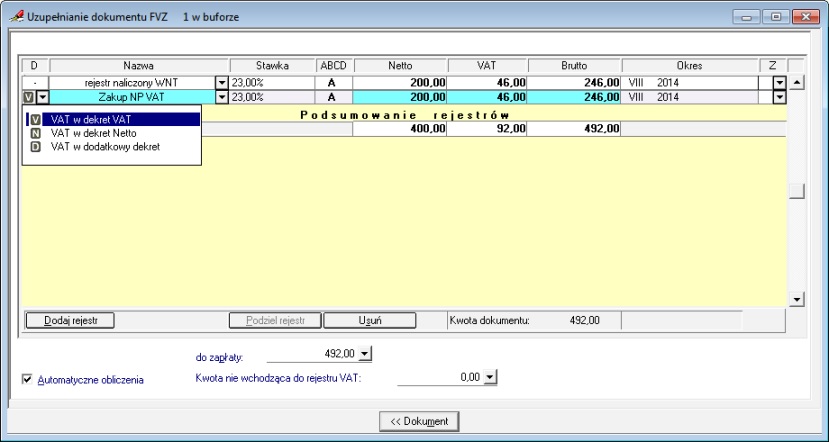
Task: Open the do zapłaty amount dropdown
Action: [x=364, y=353]
